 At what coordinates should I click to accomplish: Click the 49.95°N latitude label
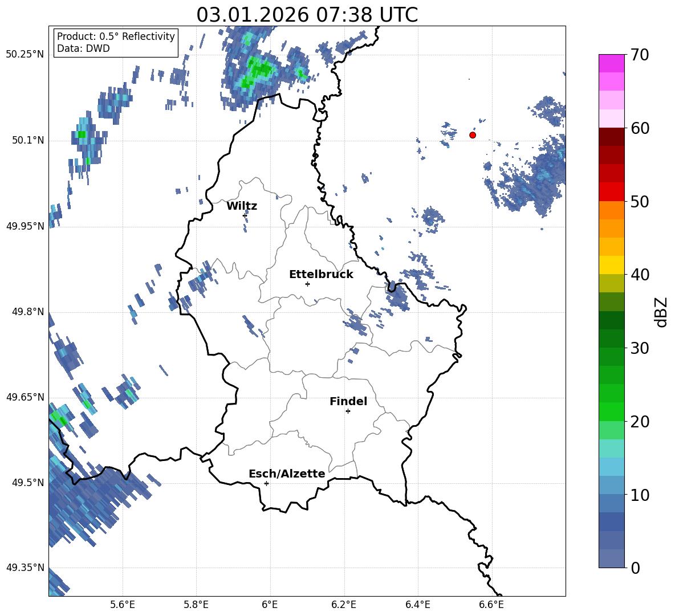pos(25,226)
